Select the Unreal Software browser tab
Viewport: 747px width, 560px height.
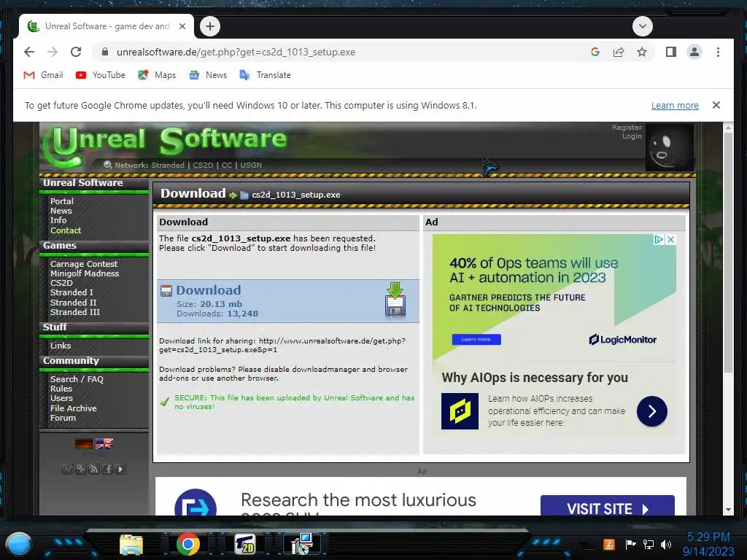[x=107, y=26]
